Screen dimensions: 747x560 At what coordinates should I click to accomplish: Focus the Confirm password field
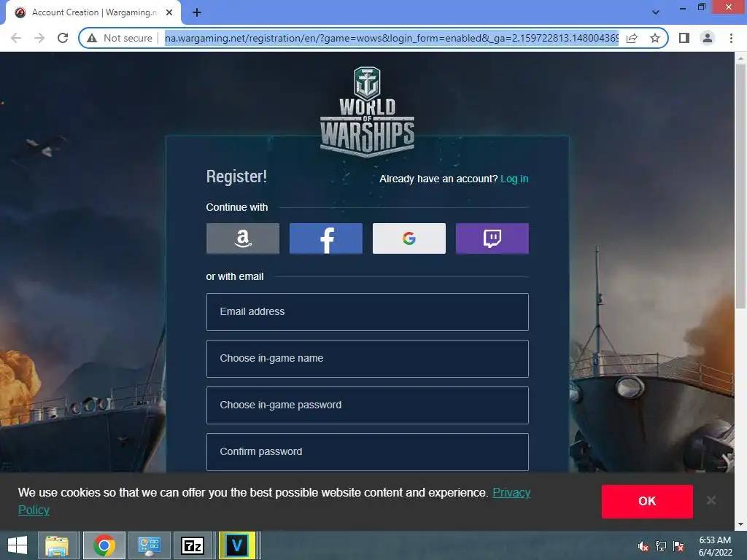[x=368, y=452]
